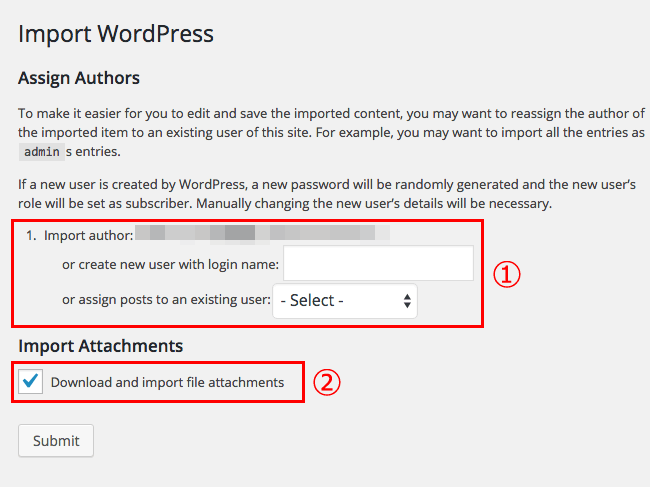Image resolution: width=650 pixels, height=487 pixels.
Task: Click the Submit button
Action: (56, 441)
